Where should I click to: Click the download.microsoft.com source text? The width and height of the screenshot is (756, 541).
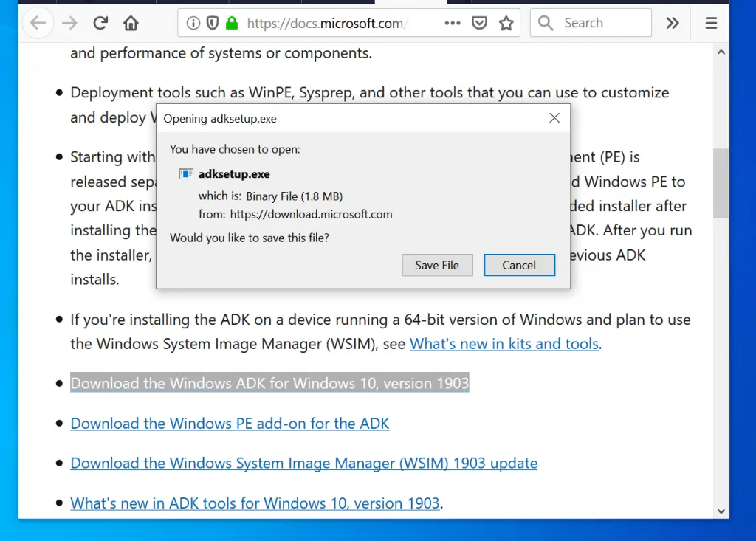pos(311,214)
